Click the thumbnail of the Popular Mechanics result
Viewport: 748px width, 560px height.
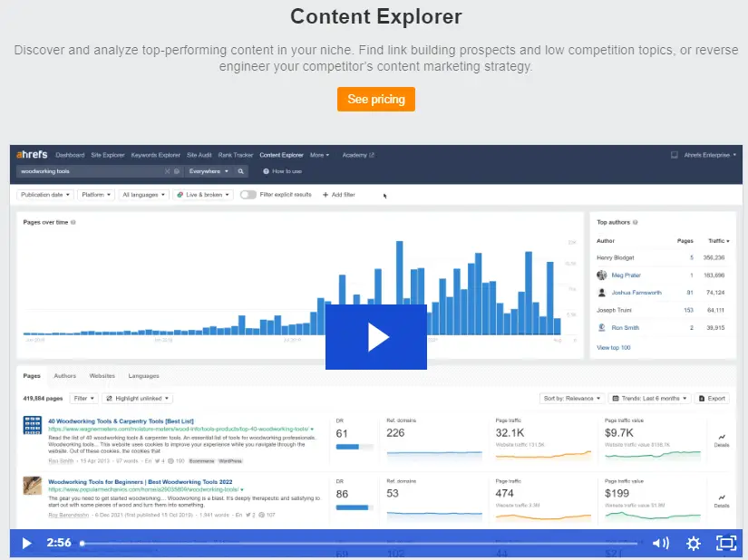[33, 486]
